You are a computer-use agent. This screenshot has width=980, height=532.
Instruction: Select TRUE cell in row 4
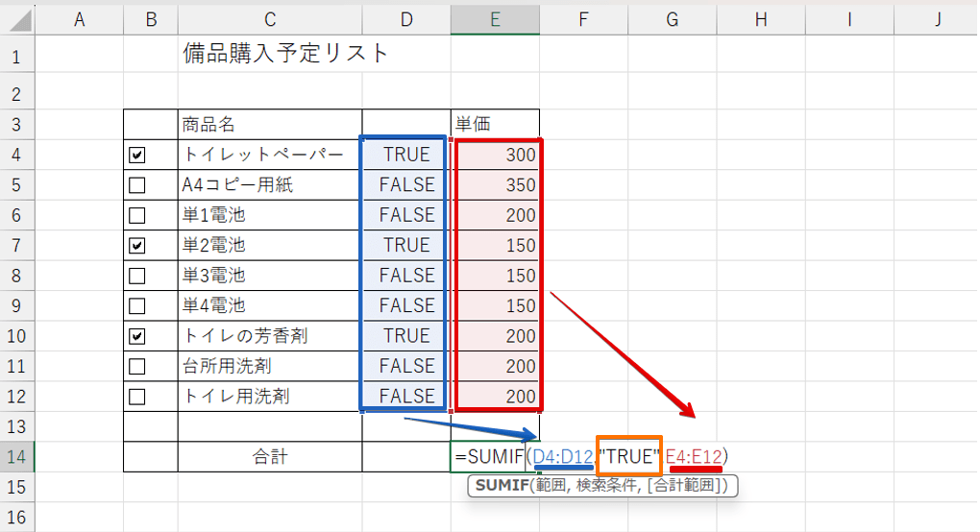point(406,155)
